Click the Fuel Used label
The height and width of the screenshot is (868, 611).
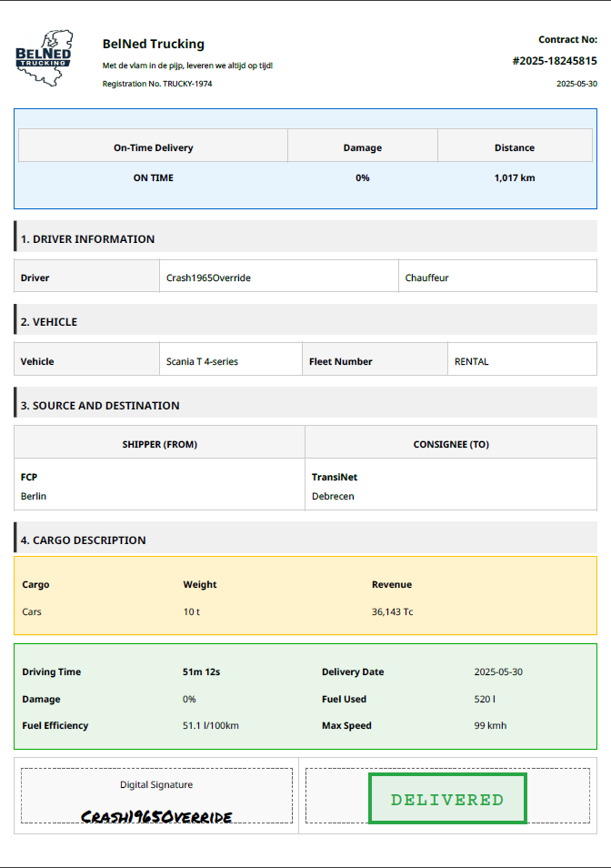pyautogui.click(x=344, y=699)
